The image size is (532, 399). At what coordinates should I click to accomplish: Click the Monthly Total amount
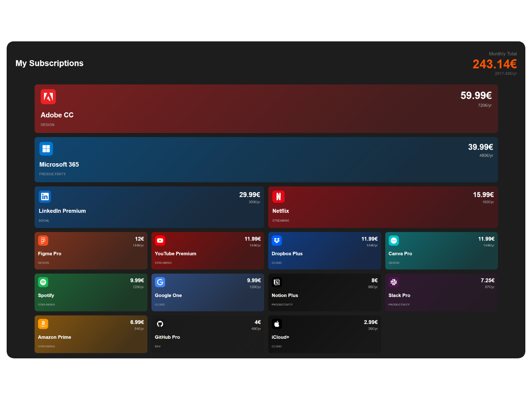pos(495,64)
